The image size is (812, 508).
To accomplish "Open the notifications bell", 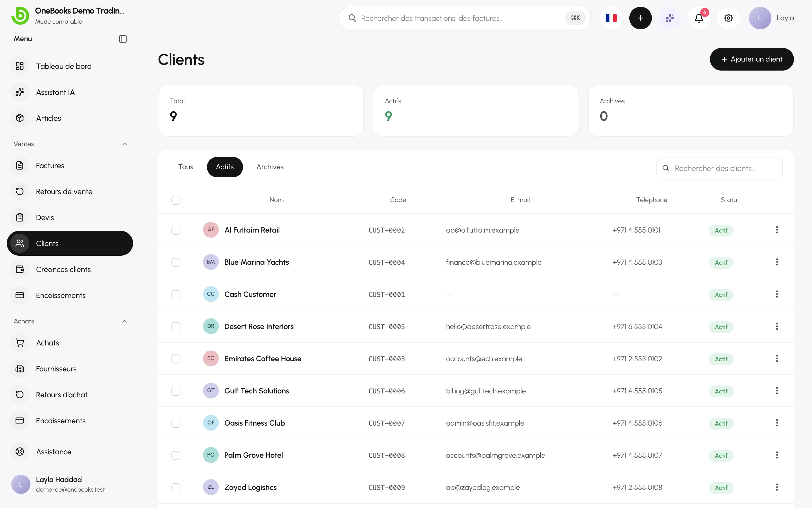I will (699, 18).
